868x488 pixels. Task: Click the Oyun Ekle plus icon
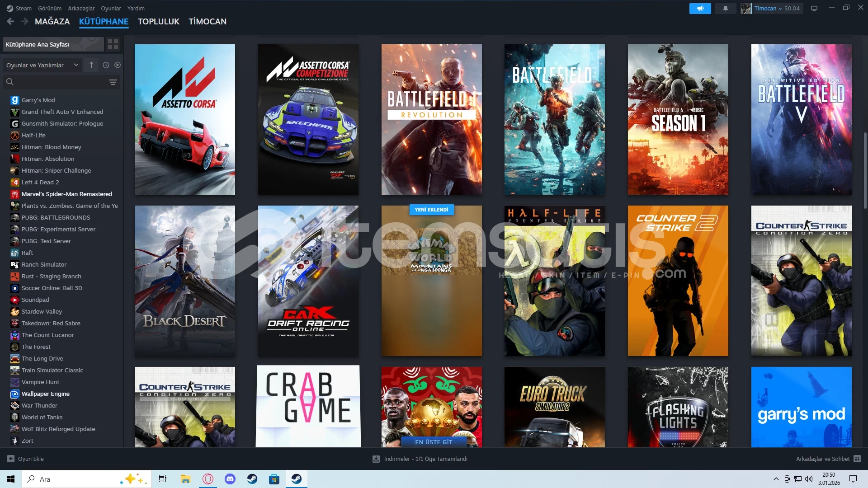[x=11, y=459]
